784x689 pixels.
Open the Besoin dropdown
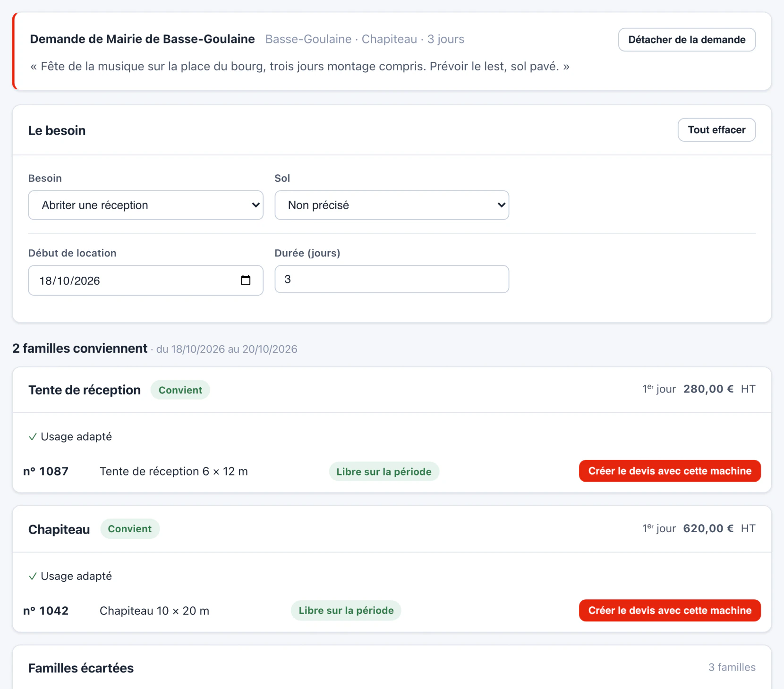click(146, 205)
